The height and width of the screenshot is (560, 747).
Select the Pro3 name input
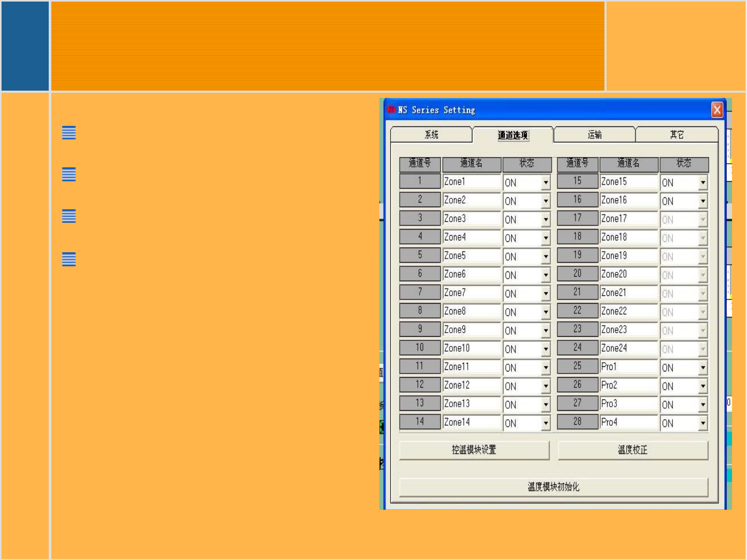[629, 404]
